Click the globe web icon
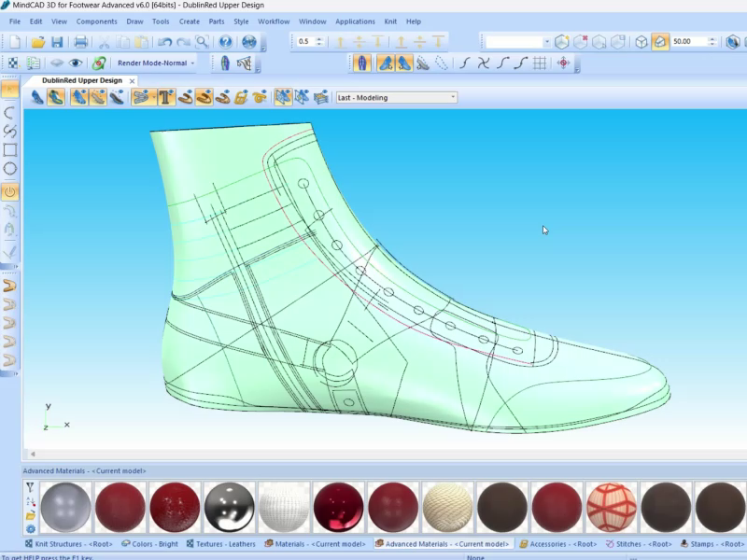The height and width of the screenshot is (560, 747). click(x=249, y=42)
